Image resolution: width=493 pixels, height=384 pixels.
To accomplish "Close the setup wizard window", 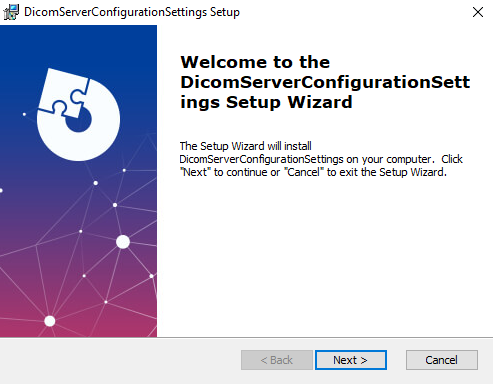I will pos(478,12).
